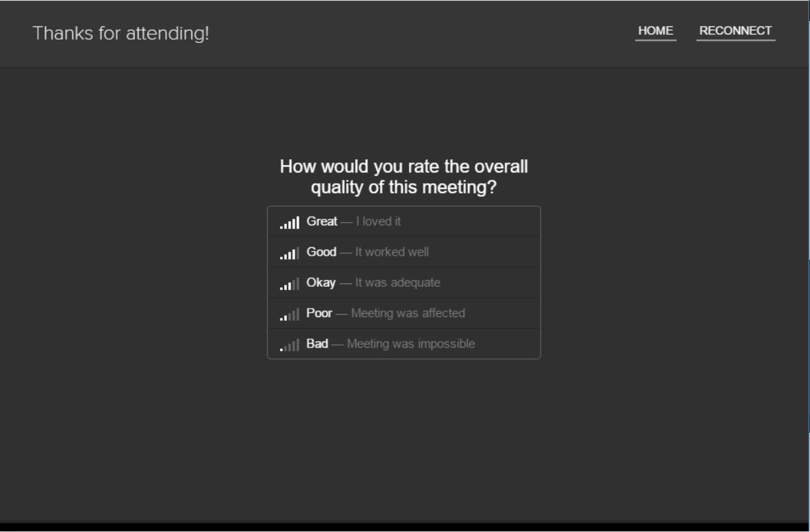Click the meeting quality question heading
The height and width of the screenshot is (532, 810).
point(404,176)
